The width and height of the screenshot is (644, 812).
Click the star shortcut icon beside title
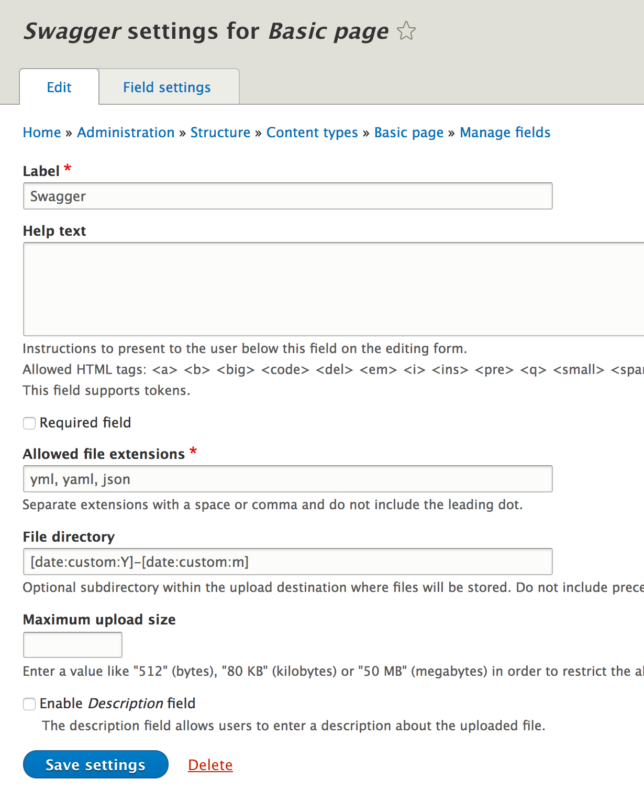pyautogui.click(x=406, y=31)
